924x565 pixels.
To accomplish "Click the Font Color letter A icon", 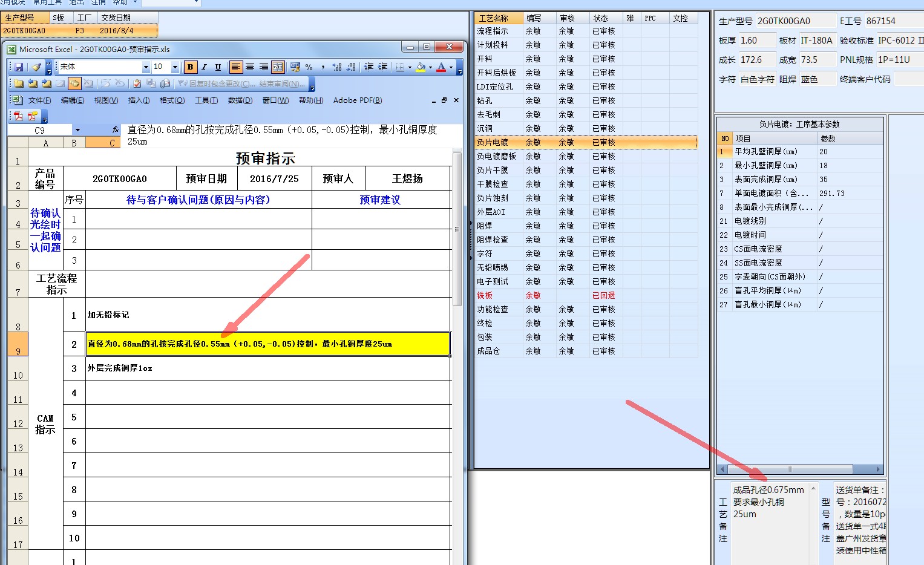I will point(441,67).
